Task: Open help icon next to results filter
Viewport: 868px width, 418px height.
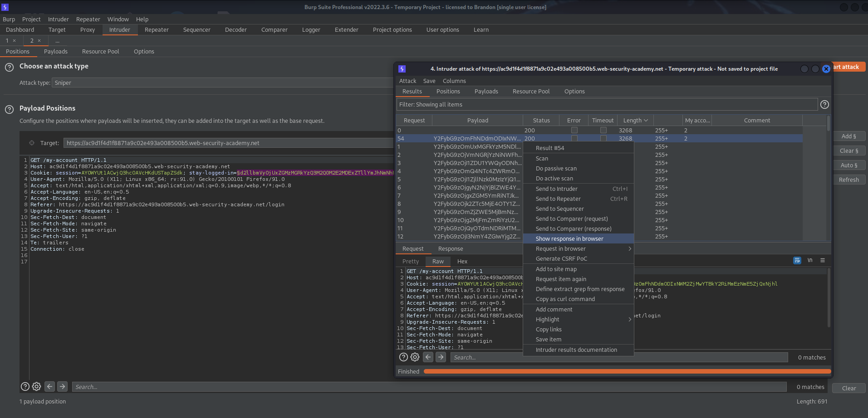Action: (x=825, y=105)
